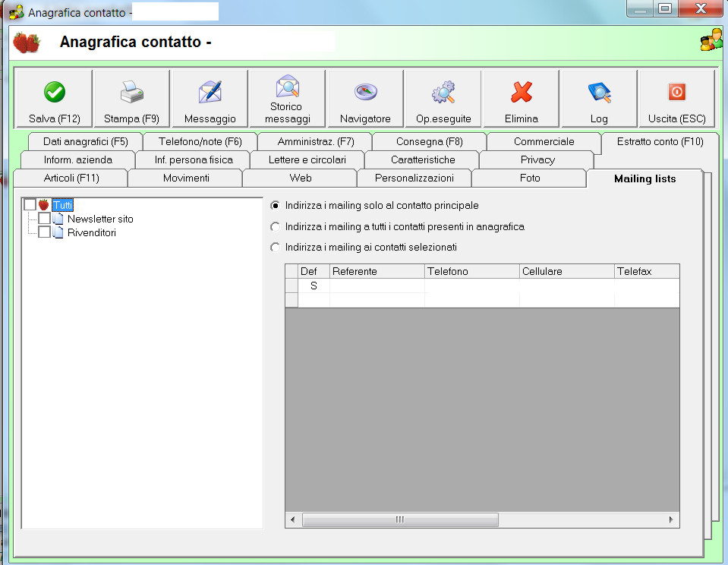Check the Tutti checkbox
Screen dimensions: 728x565
point(30,205)
